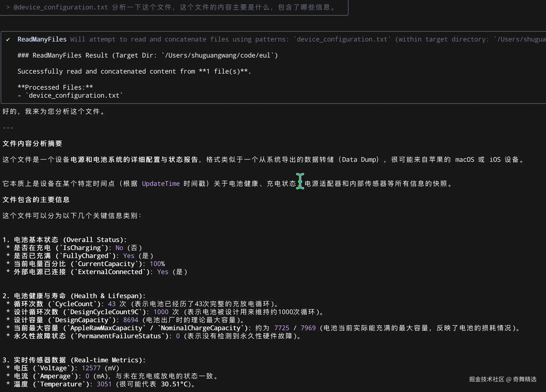Click the Yes value for FullyCharged
Viewport: 546px width, 392px height.
click(x=129, y=256)
